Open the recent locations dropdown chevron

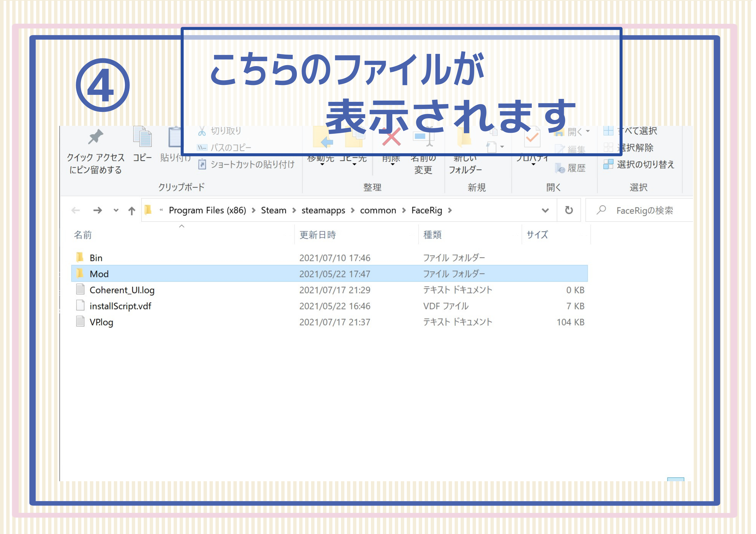tap(116, 211)
